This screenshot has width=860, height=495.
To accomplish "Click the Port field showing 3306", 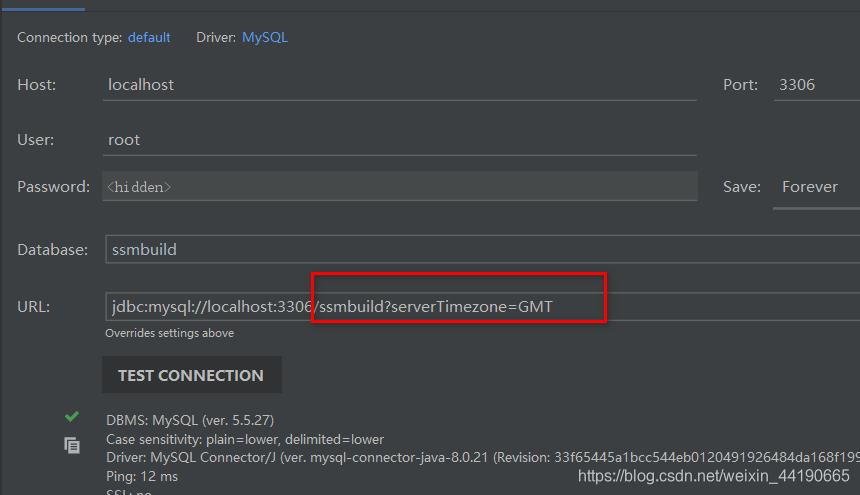I will click(x=817, y=85).
